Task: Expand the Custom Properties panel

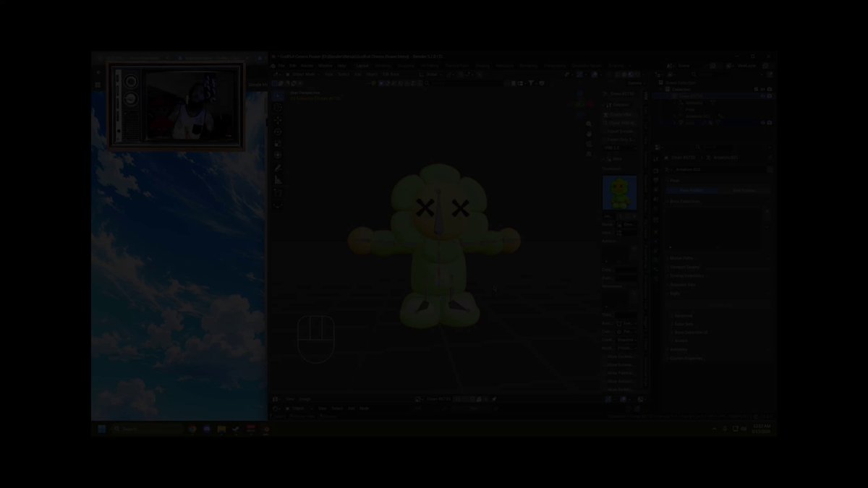Action: pyautogui.click(x=686, y=358)
